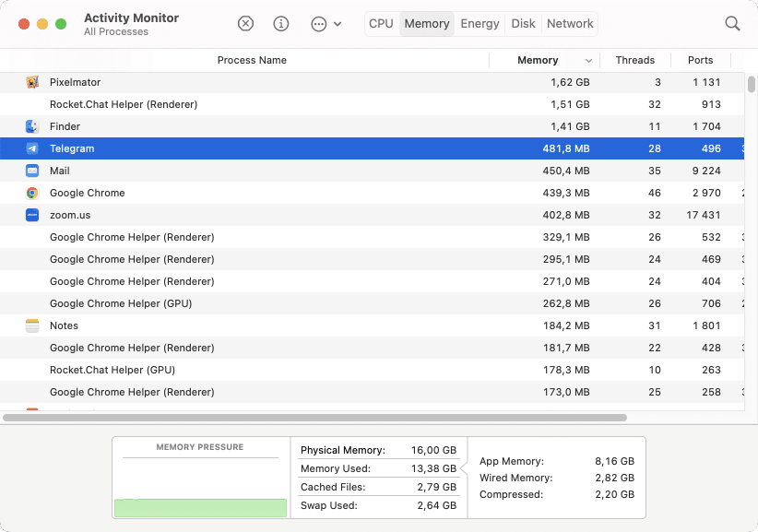Click the Pixelmator app icon
The image size is (758, 532).
(x=32, y=82)
